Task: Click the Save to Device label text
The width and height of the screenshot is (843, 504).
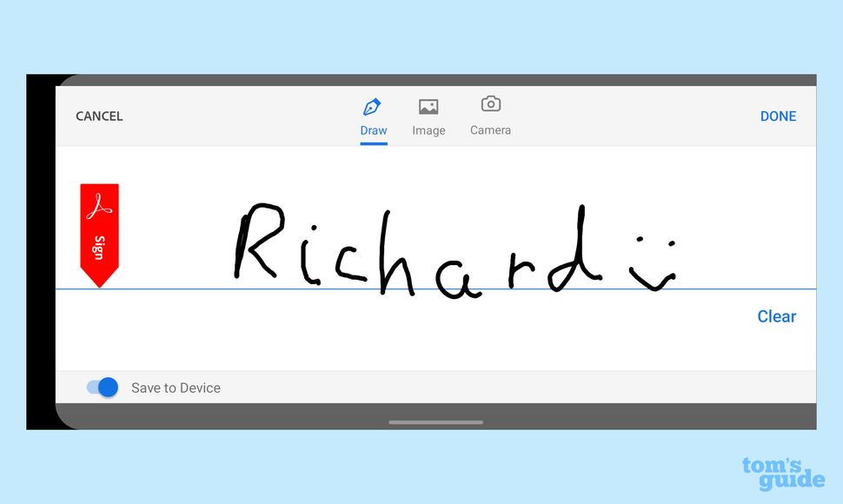Action: pos(176,388)
